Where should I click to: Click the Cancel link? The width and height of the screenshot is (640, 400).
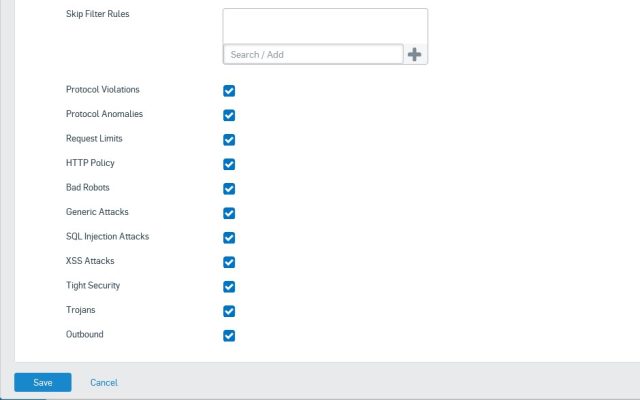(x=104, y=383)
